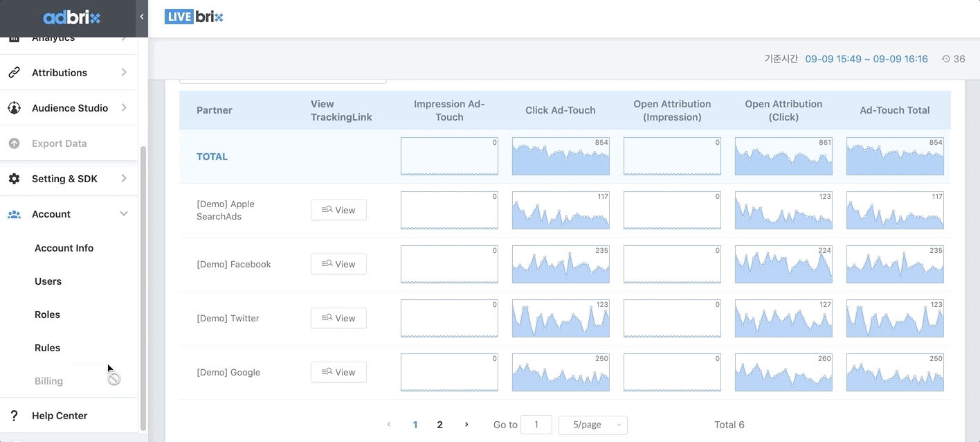Open the 5/page page size dropdown

tap(592, 425)
